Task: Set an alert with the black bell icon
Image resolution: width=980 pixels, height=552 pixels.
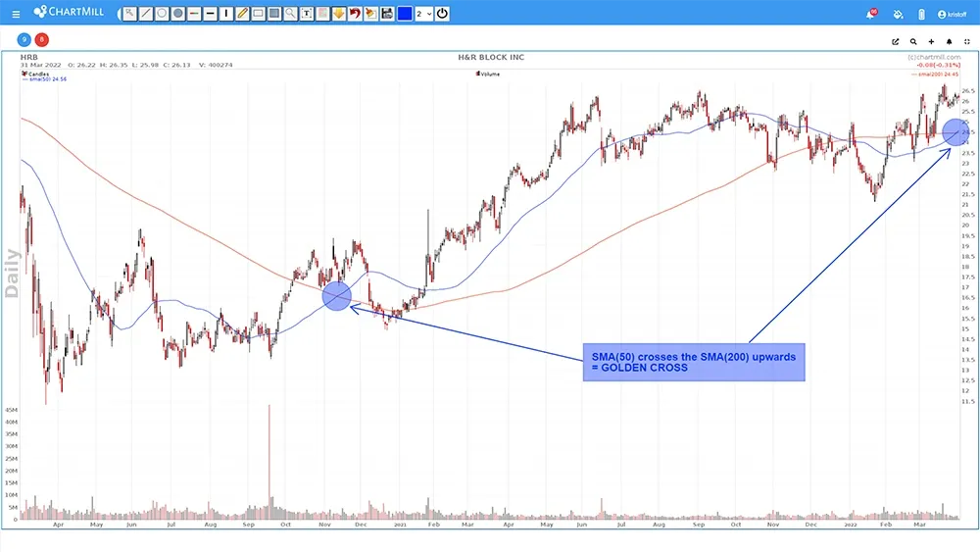Action: pos(949,42)
